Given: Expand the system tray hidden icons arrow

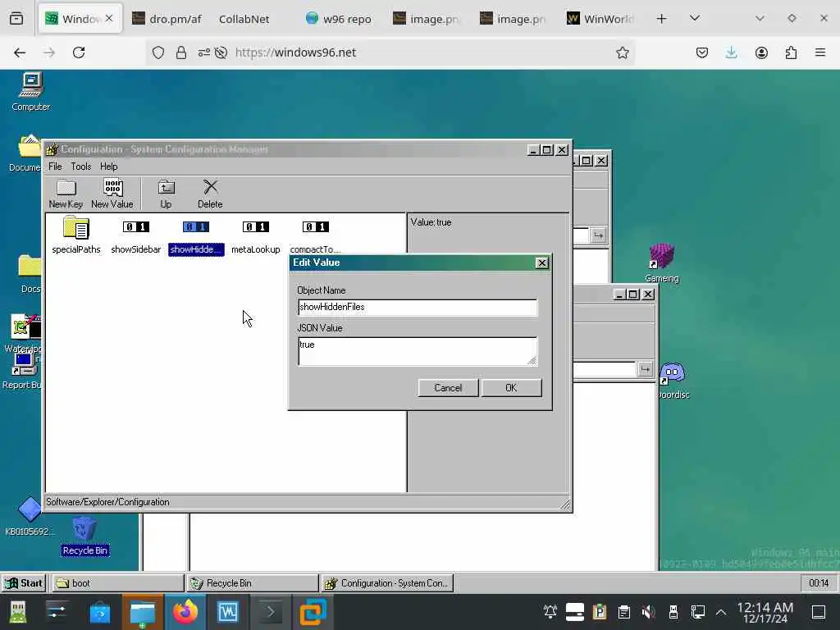Looking at the screenshot, I should [x=721, y=612].
